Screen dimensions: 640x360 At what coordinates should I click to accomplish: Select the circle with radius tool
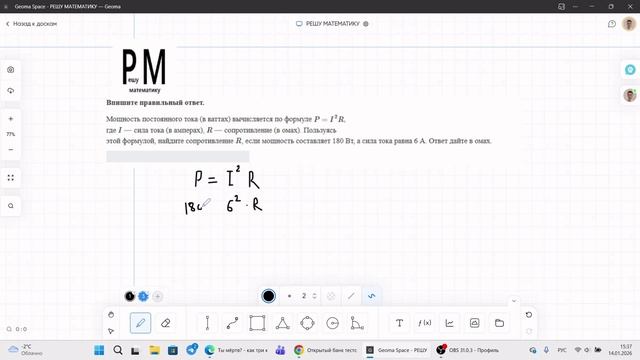(x=333, y=323)
